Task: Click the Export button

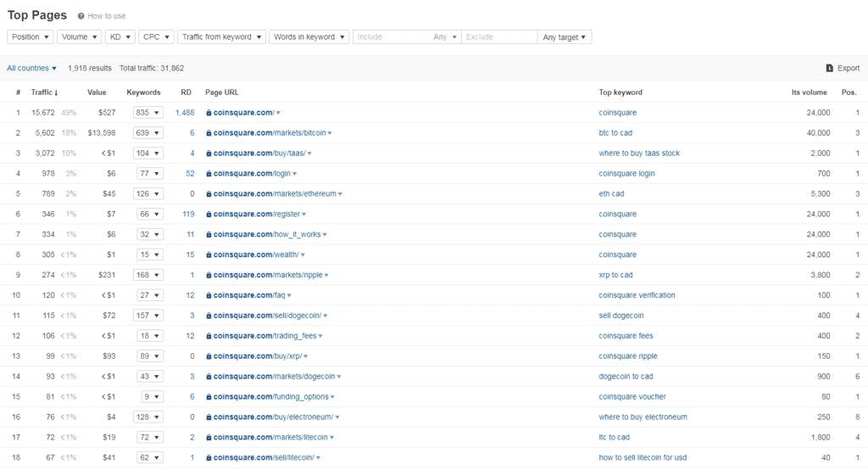Action: pyautogui.click(x=843, y=68)
